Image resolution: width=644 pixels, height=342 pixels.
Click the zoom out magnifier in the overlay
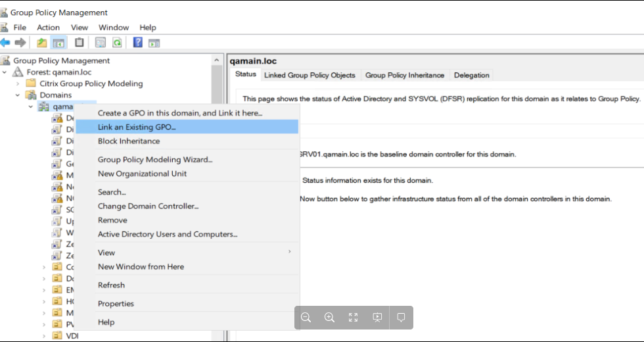tap(306, 317)
